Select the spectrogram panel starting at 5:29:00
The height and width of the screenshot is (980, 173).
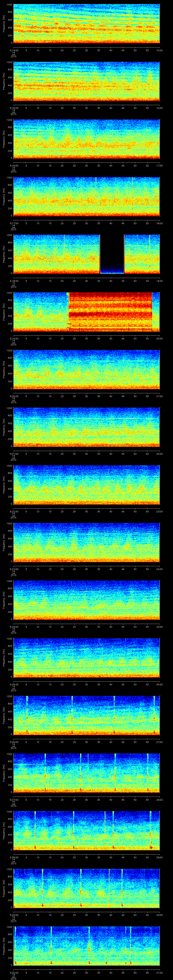pos(87,888)
